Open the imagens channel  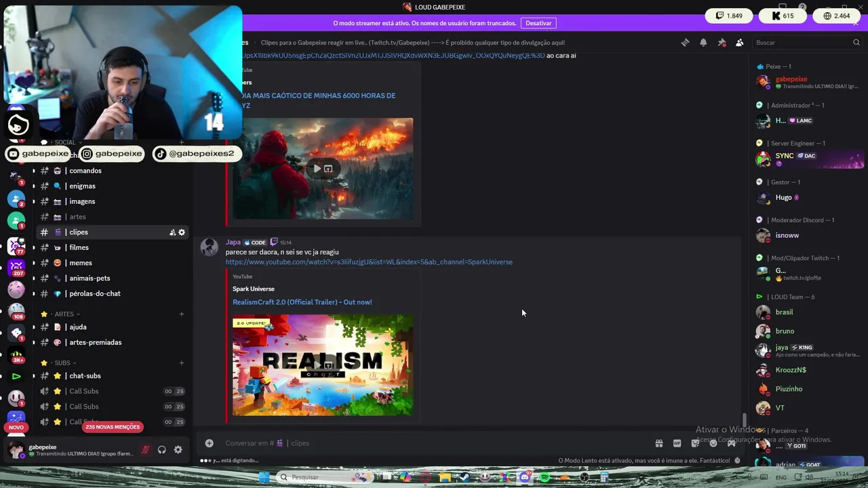[x=111, y=201]
